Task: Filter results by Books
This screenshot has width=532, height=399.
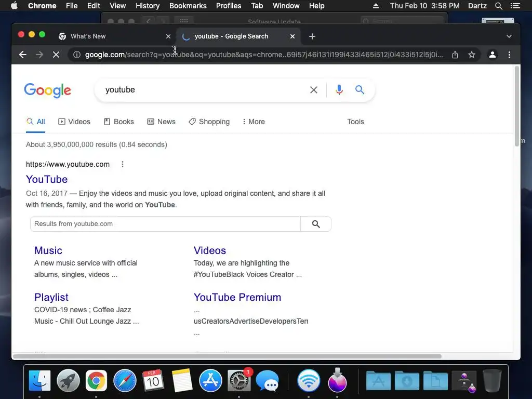Action: pyautogui.click(x=119, y=122)
